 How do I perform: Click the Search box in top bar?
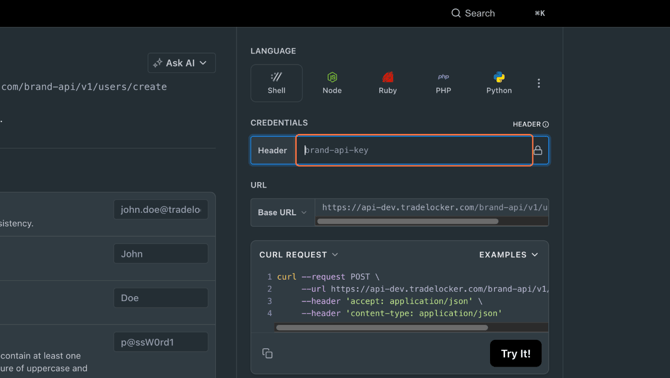point(498,13)
